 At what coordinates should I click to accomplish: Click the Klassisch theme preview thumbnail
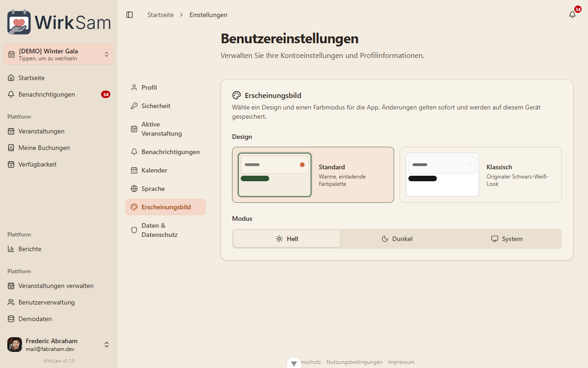tap(442, 175)
